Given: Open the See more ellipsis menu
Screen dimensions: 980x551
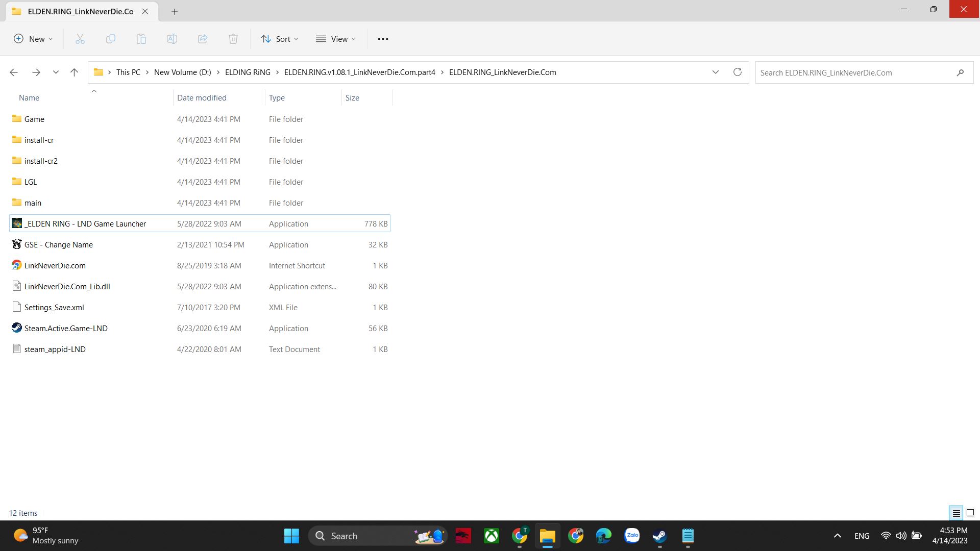Looking at the screenshot, I should (x=383, y=39).
